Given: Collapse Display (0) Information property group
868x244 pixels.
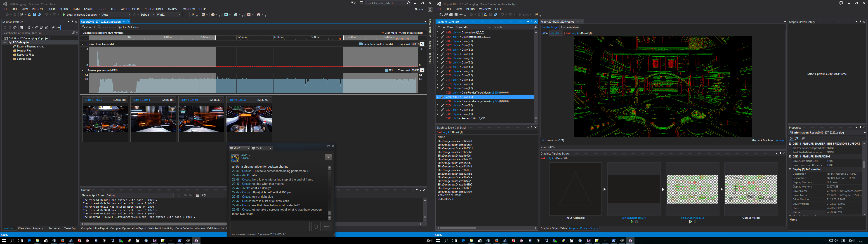Looking at the screenshot, I should 790,169.
